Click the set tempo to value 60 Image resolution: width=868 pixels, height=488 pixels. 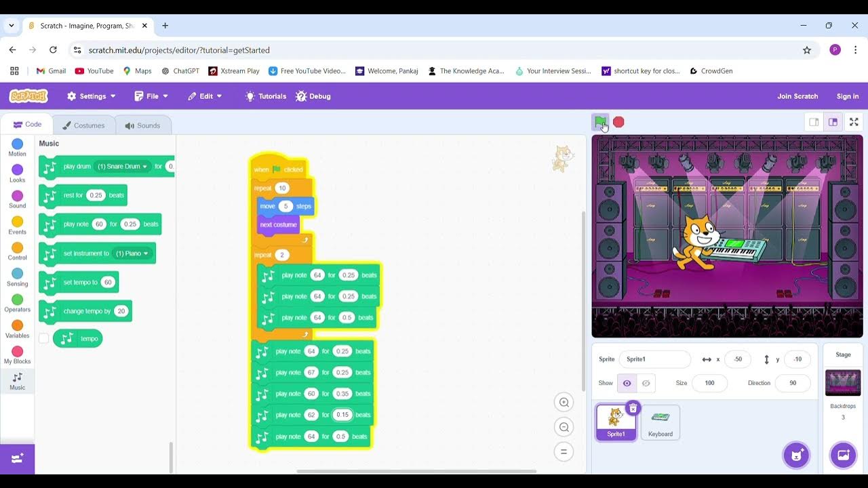click(108, 283)
